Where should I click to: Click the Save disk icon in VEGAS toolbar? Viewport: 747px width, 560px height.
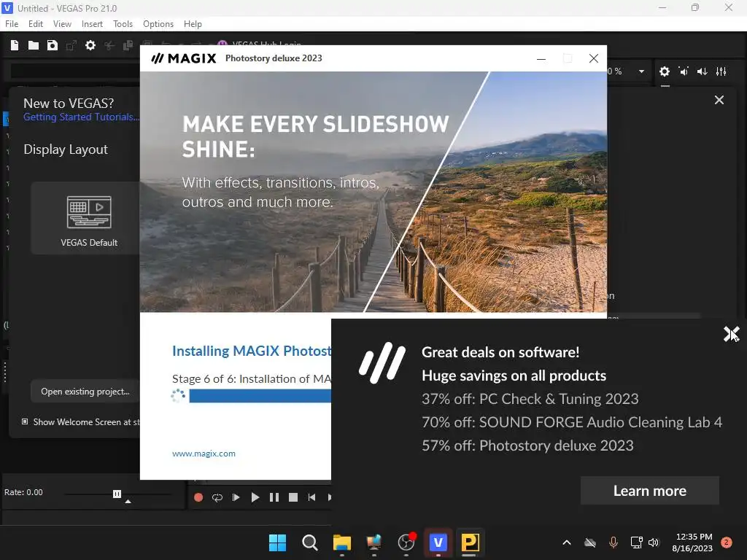point(53,45)
